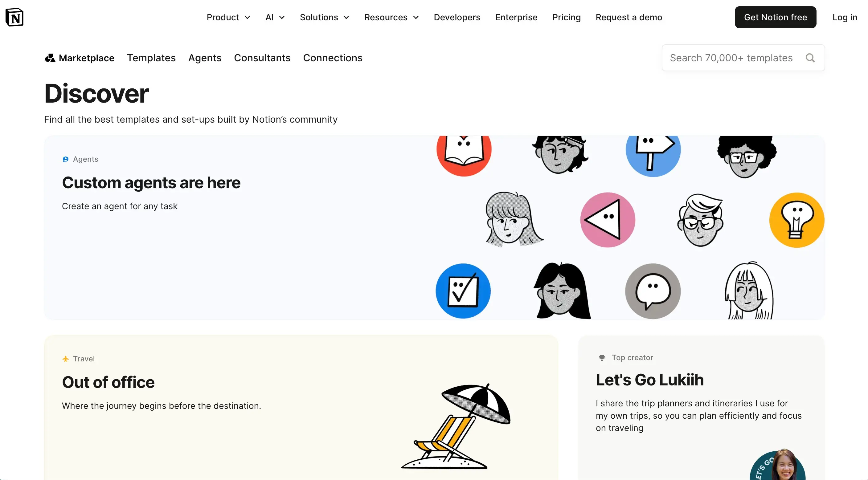Switch to the Connections tab

click(333, 58)
